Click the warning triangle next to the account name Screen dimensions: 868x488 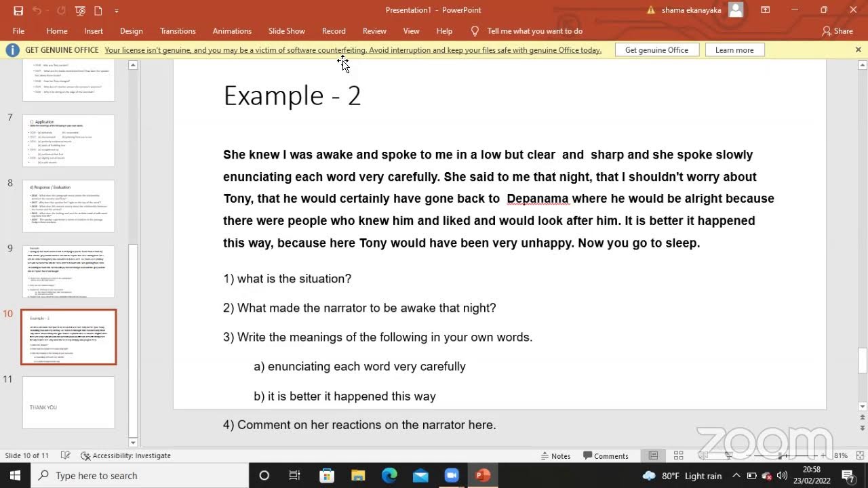(x=651, y=10)
